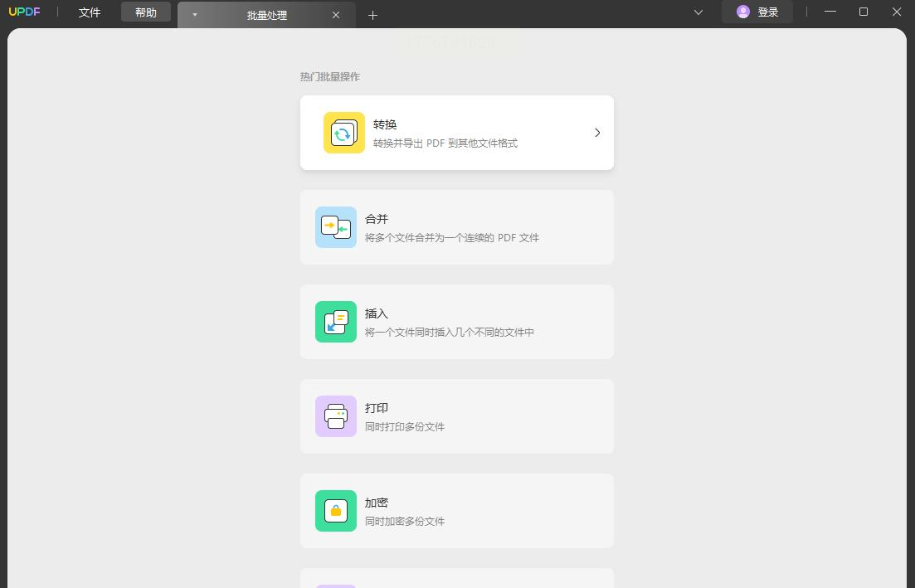Click the Encrypt (加密) lock icon
This screenshot has height=588, width=915.
point(336,510)
